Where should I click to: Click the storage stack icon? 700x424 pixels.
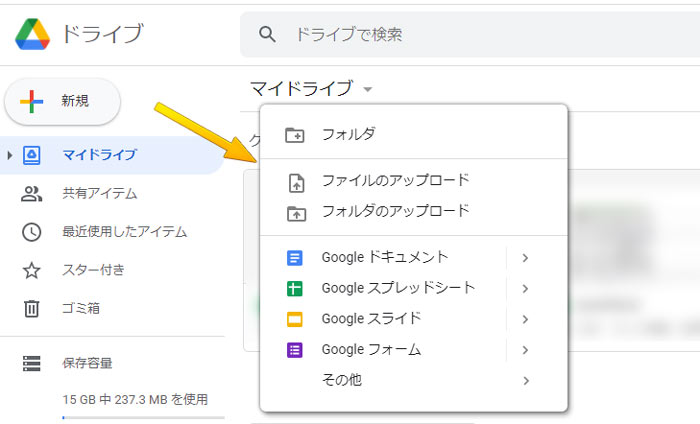pos(31,363)
